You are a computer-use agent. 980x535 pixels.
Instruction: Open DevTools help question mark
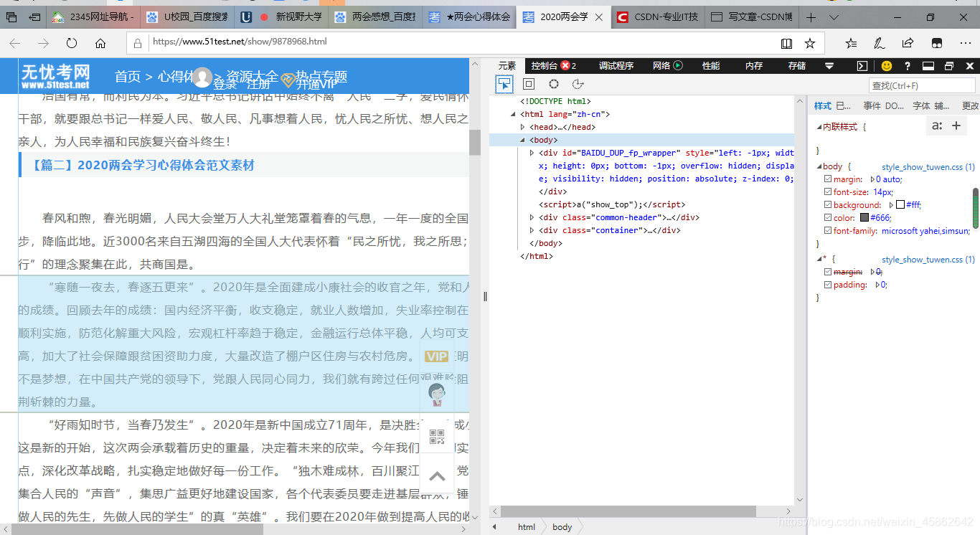[x=908, y=66]
